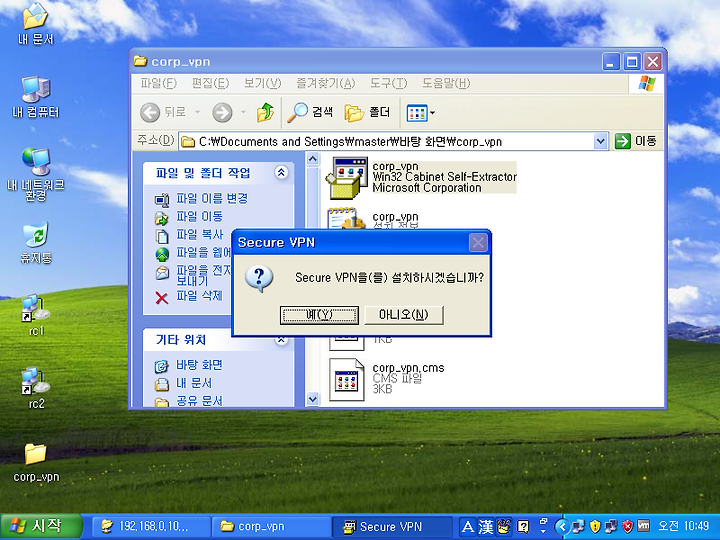Click the 이동 go button
The image size is (720, 540).
click(636, 141)
